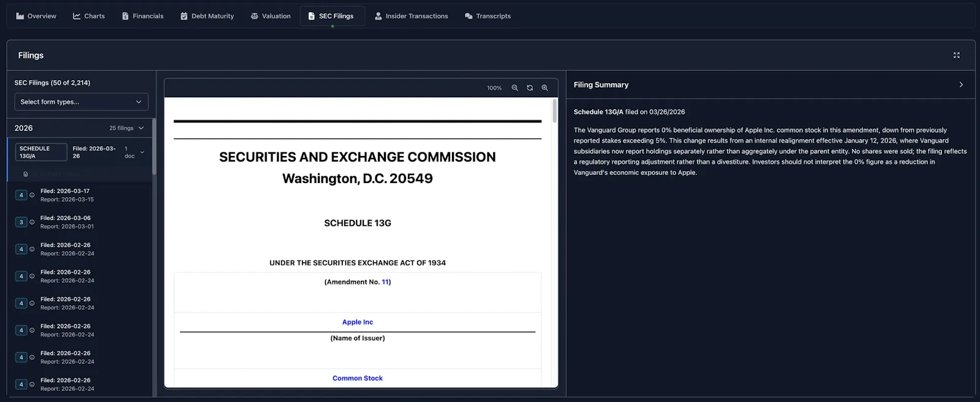Screen dimensions: 980x402
Task: Reset the document viewer zoom
Action: click(530, 88)
